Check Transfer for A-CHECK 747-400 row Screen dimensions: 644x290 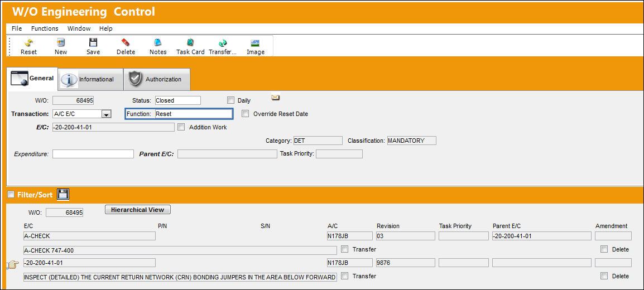[x=344, y=249]
